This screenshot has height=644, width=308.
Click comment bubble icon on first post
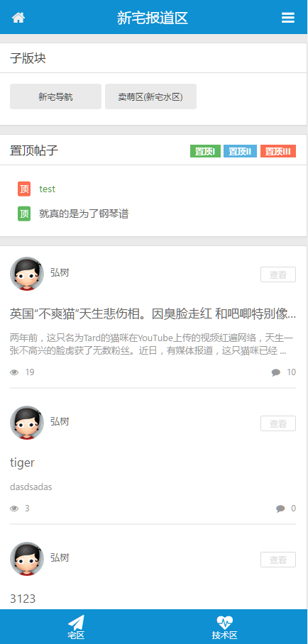point(276,372)
